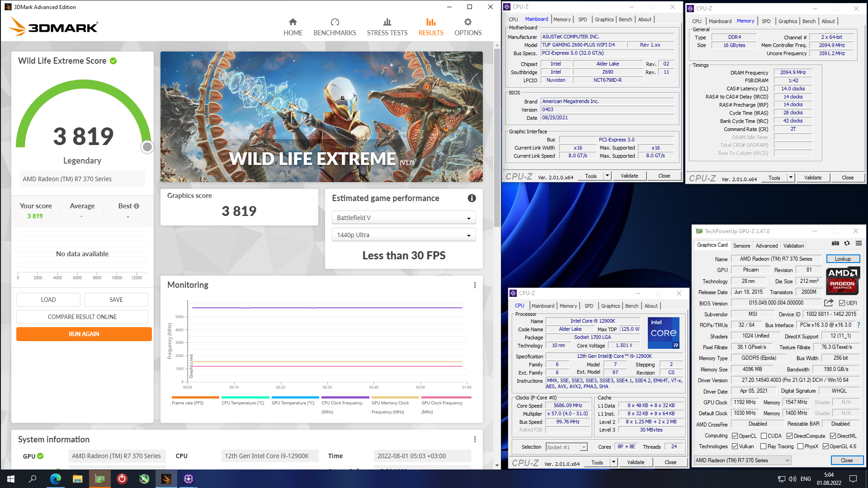Open the notification center in the taskbar
868x488 pixels.
(x=853, y=479)
